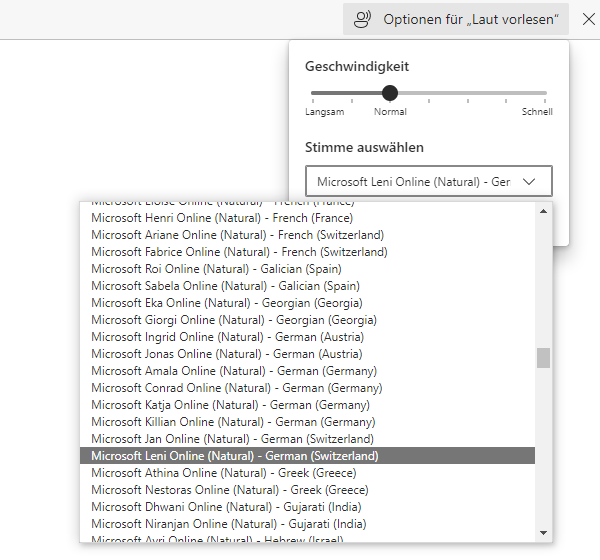Click the voice list scroll down arrow
Screen dimensions: 600x560
click(543, 532)
